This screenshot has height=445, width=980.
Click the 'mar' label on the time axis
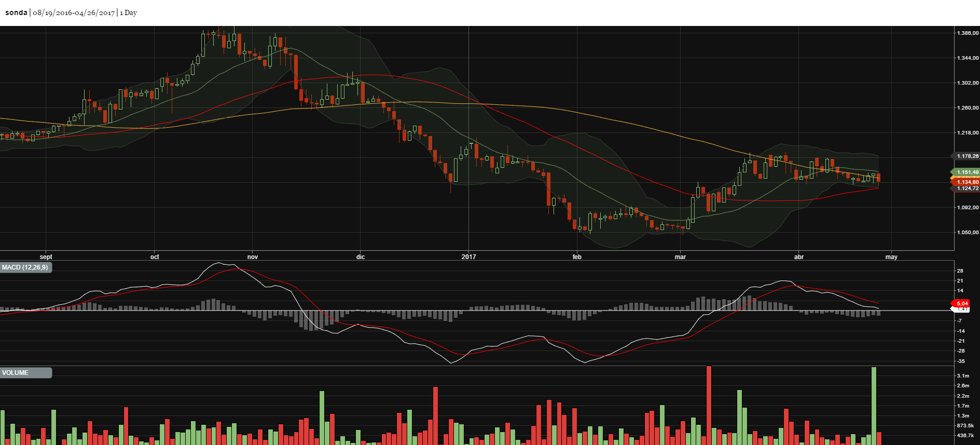[x=680, y=257]
